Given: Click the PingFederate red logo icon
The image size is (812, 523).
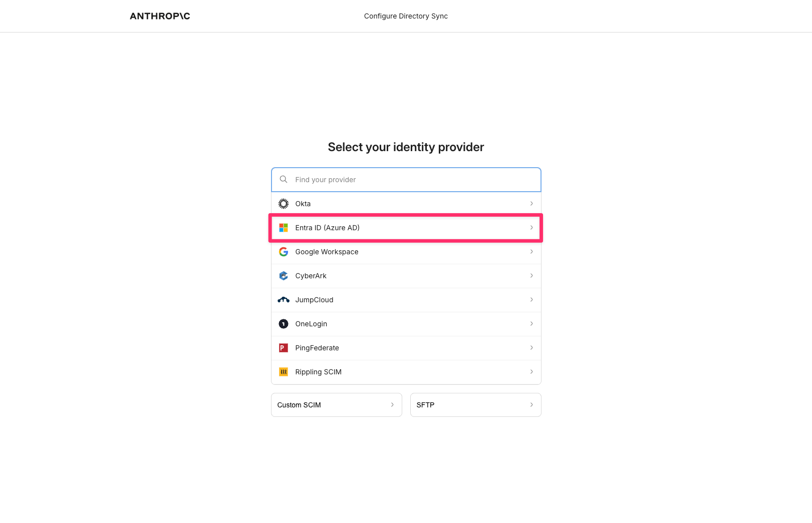Looking at the screenshot, I should [x=284, y=348].
